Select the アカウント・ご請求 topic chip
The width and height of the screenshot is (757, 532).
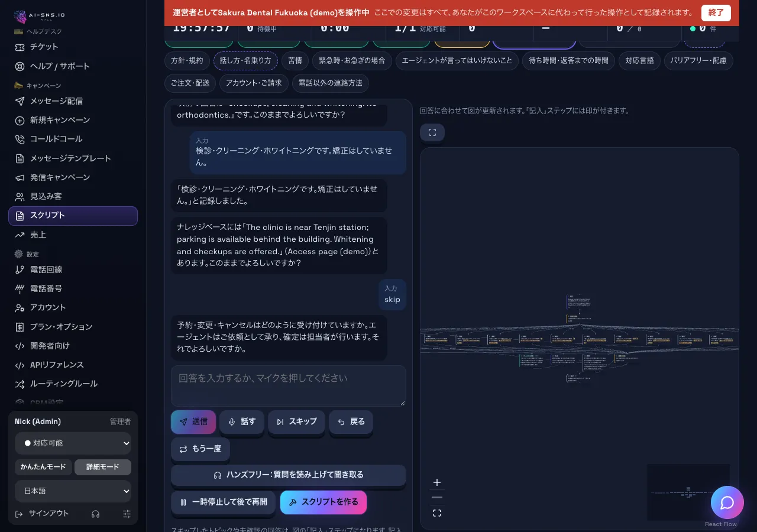coord(254,83)
